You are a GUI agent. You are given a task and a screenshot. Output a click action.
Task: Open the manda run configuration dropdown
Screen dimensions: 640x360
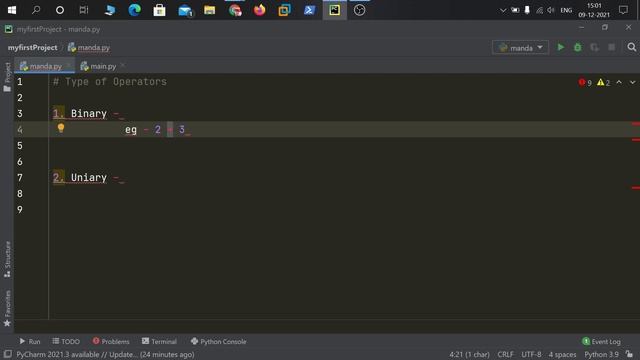coord(520,48)
